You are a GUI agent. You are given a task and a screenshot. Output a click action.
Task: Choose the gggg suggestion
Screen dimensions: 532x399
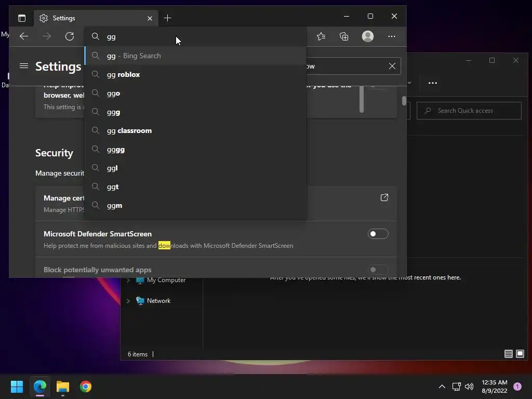click(x=195, y=149)
